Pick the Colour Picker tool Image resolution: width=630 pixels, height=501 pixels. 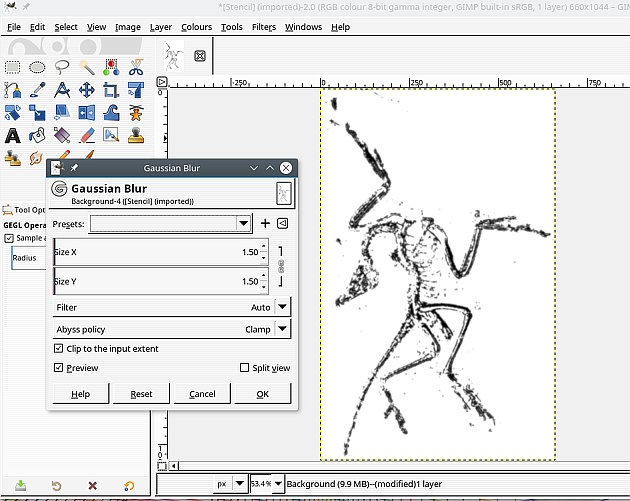tap(37, 90)
